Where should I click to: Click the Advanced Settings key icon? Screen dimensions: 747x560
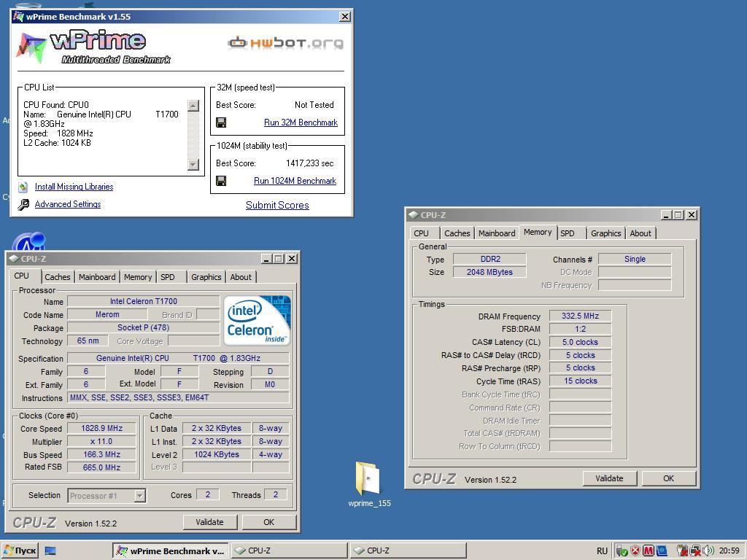[23, 205]
